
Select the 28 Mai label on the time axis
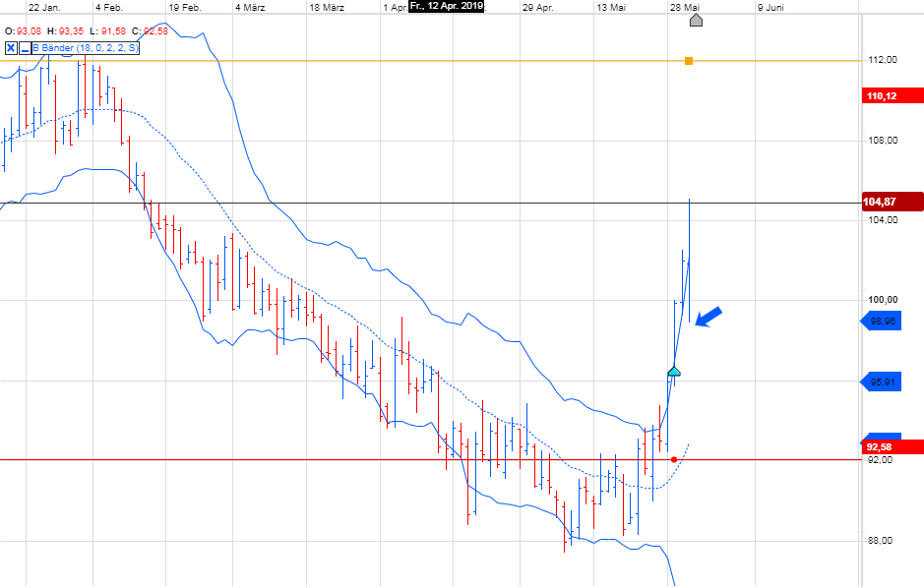click(x=683, y=7)
